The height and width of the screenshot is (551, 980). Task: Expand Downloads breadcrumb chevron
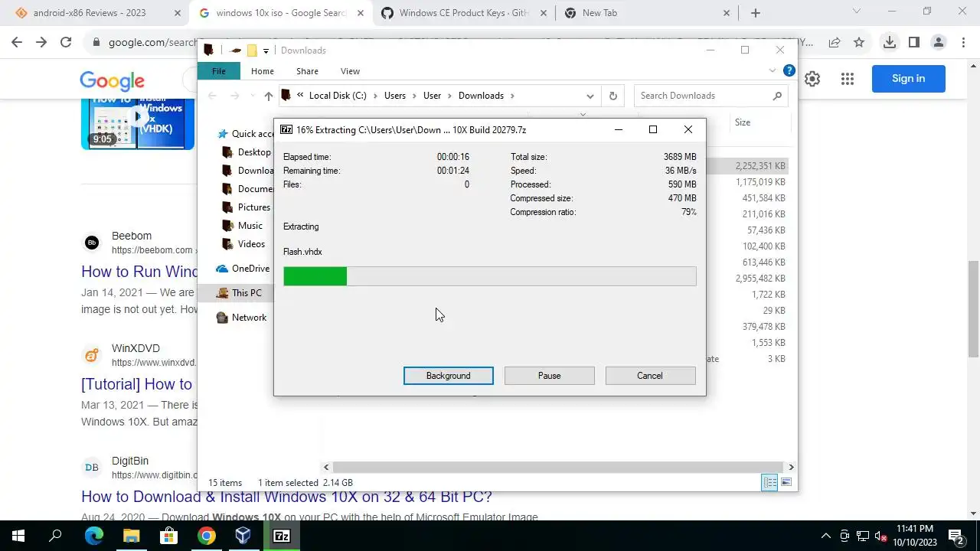pyautogui.click(x=512, y=96)
